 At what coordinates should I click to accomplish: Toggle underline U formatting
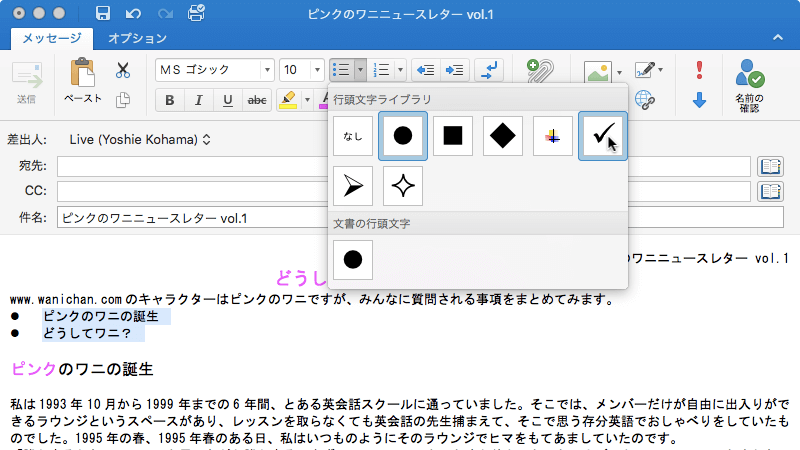point(228,100)
